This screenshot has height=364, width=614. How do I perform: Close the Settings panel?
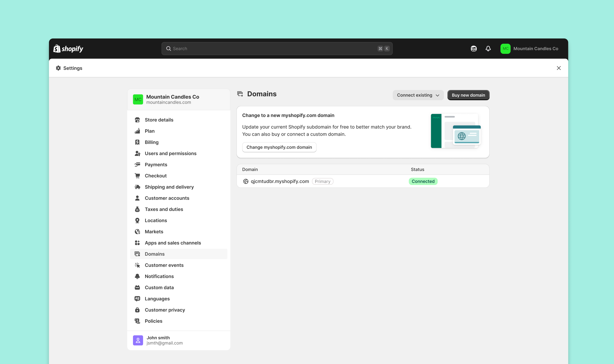pos(559,68)
